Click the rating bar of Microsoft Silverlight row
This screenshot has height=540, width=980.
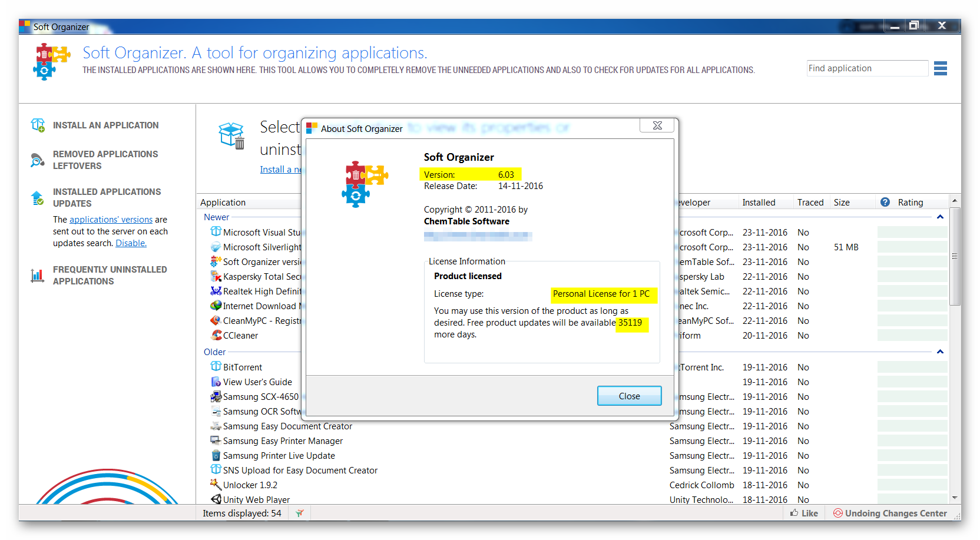coord(912,247)
